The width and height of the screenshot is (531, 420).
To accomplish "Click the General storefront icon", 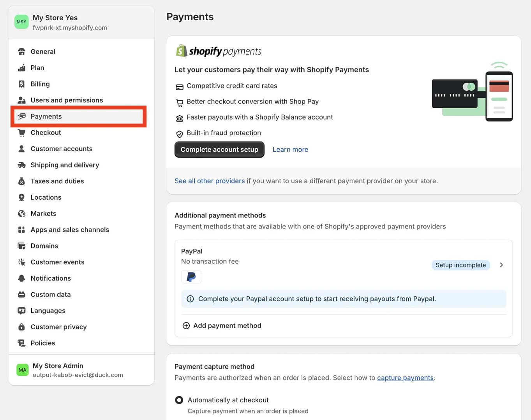I will (x=21, y=51).
